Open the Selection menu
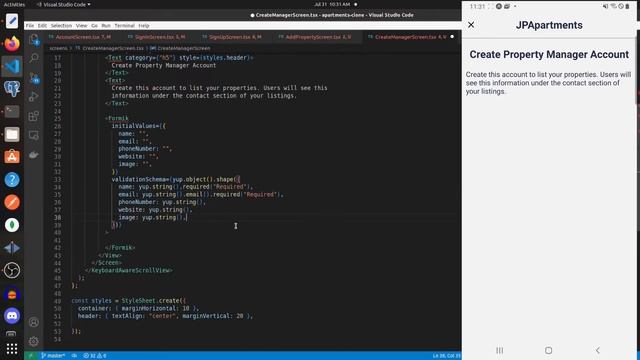The height and width of the screenshot is (360, 640). (x=61, y=25)
